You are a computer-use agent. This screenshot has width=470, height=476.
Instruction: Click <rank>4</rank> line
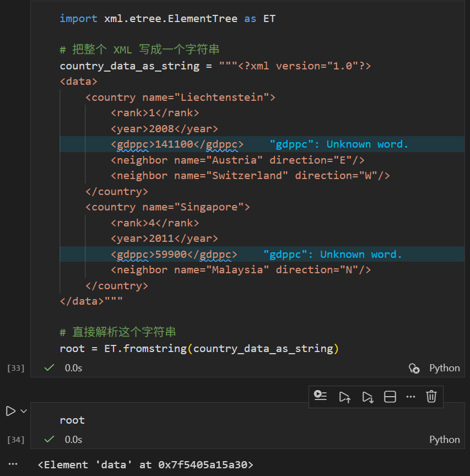(155, 223)
